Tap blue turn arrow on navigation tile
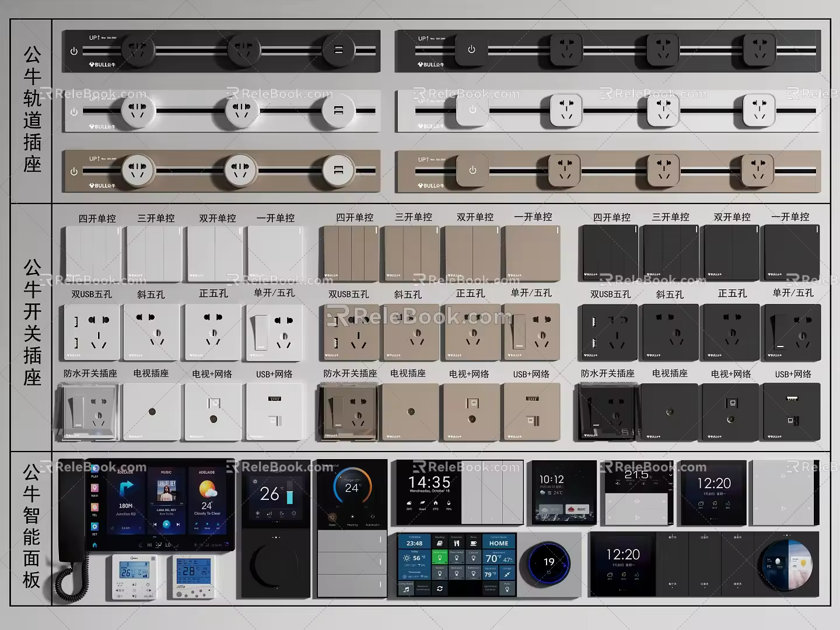840x630 pixels. tap(126, 489)
